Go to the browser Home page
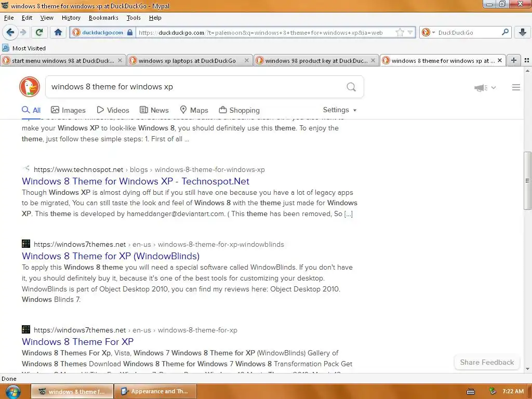The image size is (532, 399). coord(58,32)
